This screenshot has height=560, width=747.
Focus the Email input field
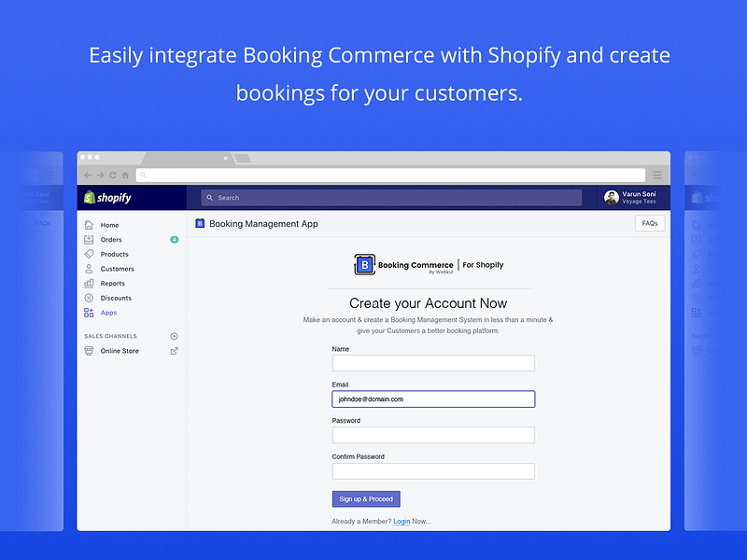click(x=433, y=399)
